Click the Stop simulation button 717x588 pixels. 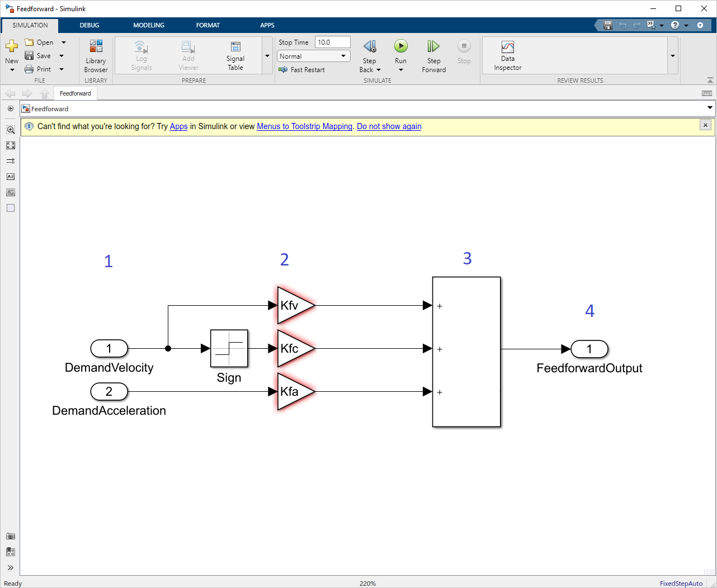464,52
